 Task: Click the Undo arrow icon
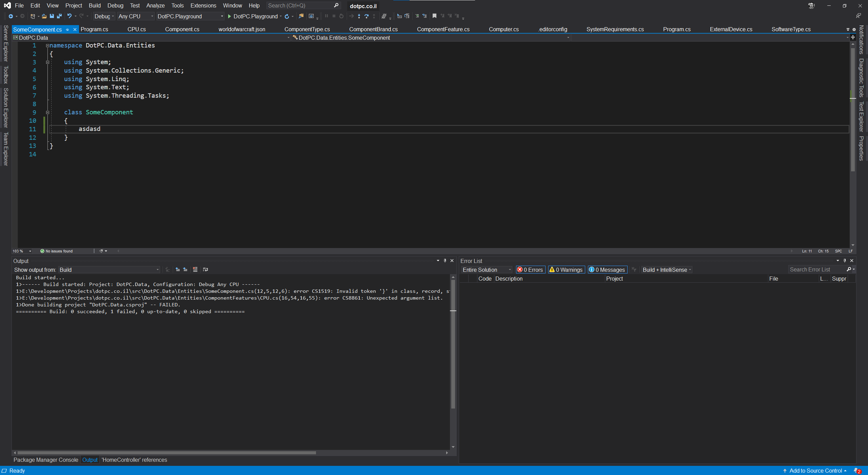[x=70, y=16]
